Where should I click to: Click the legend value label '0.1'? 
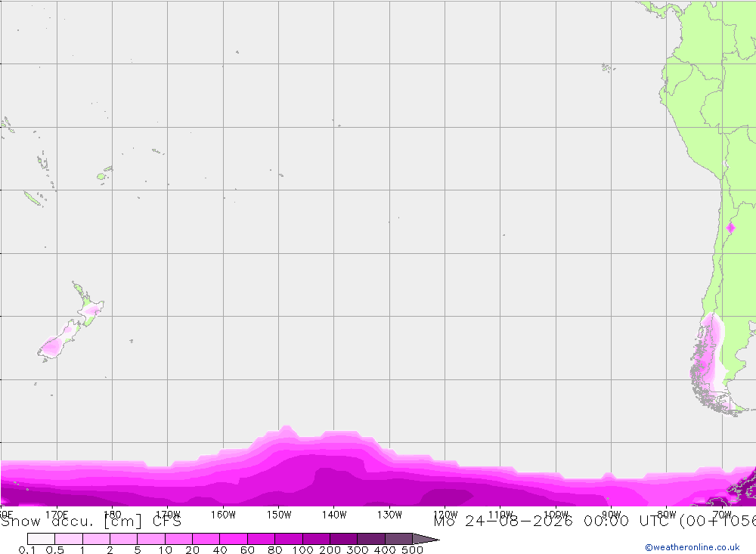[27, 550]
